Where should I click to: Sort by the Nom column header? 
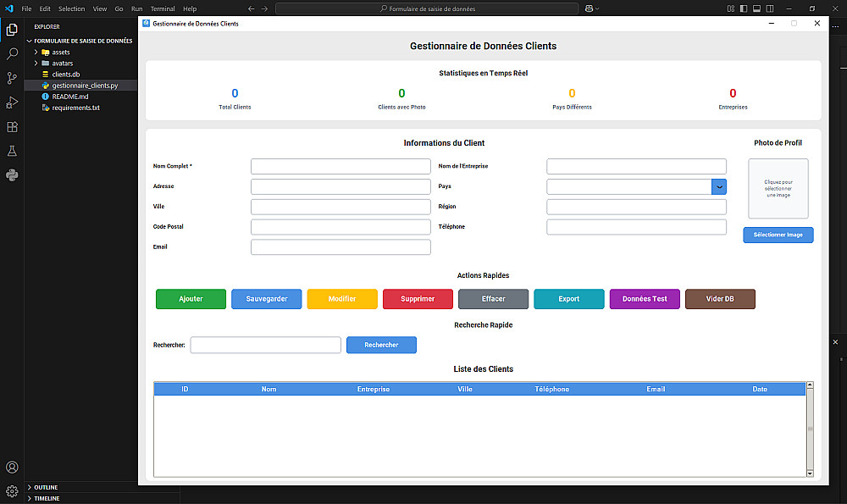pos(268,389)
